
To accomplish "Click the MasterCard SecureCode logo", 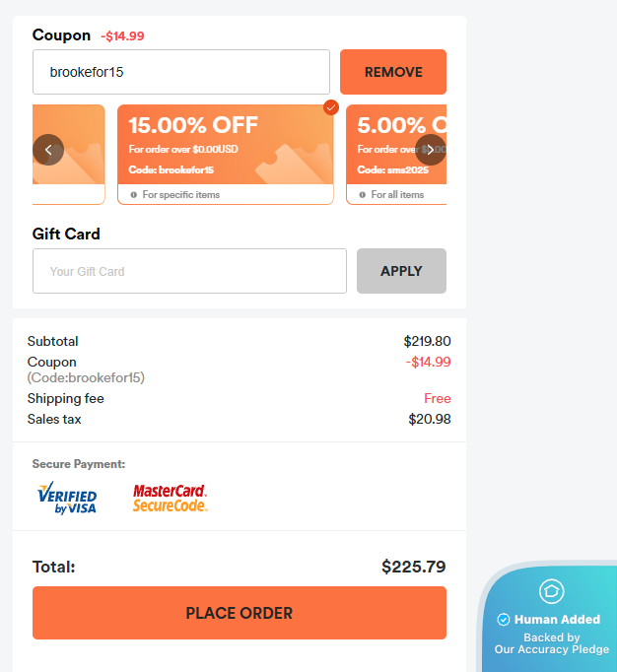I will click(x=171, y=498).
